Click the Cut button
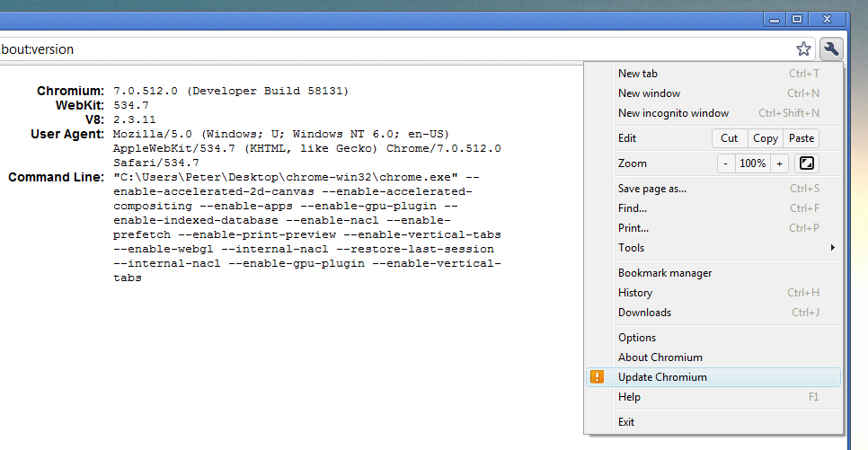The height and width of the screenshot is (450, 868). 729,138
